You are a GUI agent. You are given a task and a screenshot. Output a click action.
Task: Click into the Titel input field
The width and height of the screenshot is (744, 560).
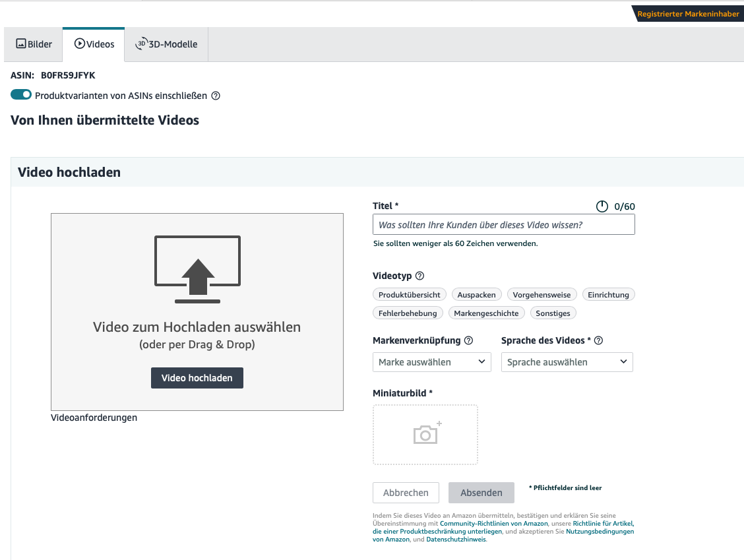pyautogui.click(x=503, y=225)
